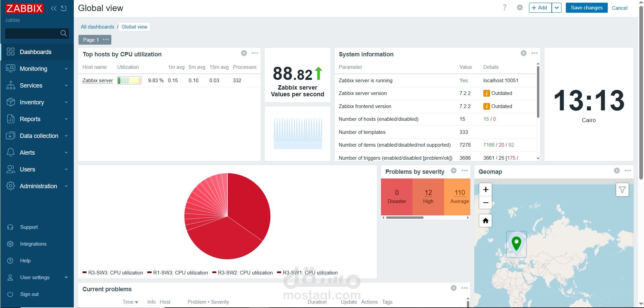Open dashboard help question mark icon

(x=504, y=8)
